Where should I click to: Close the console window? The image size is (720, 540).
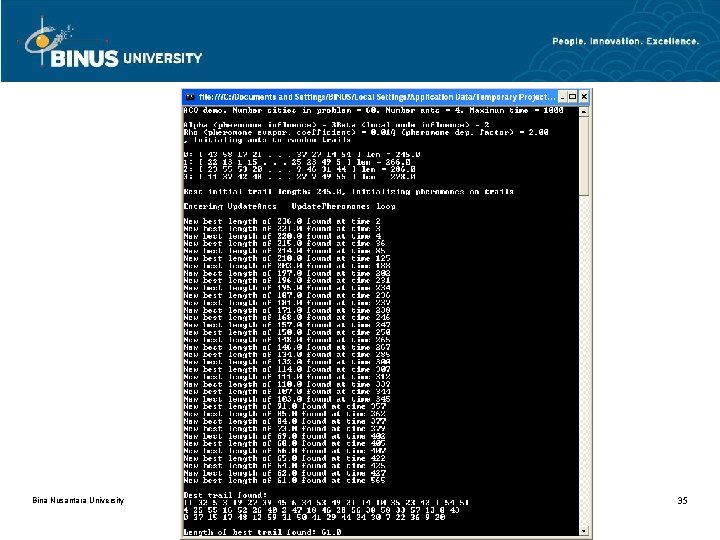tap(584, 97)
